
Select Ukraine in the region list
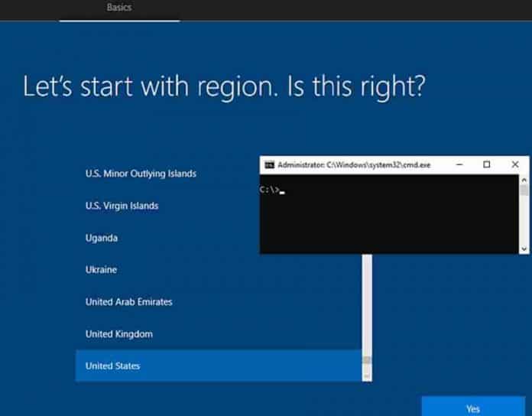click(x=101, y=270)
